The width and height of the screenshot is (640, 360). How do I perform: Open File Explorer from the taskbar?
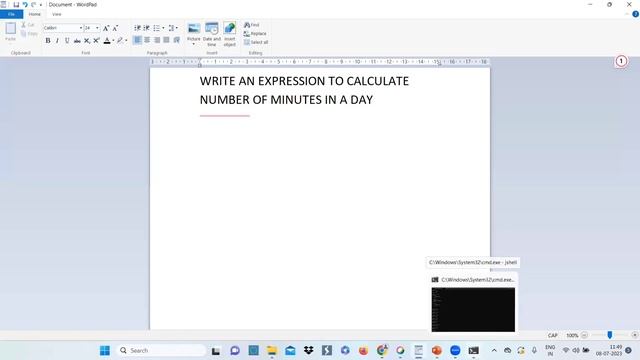point(272,350)
